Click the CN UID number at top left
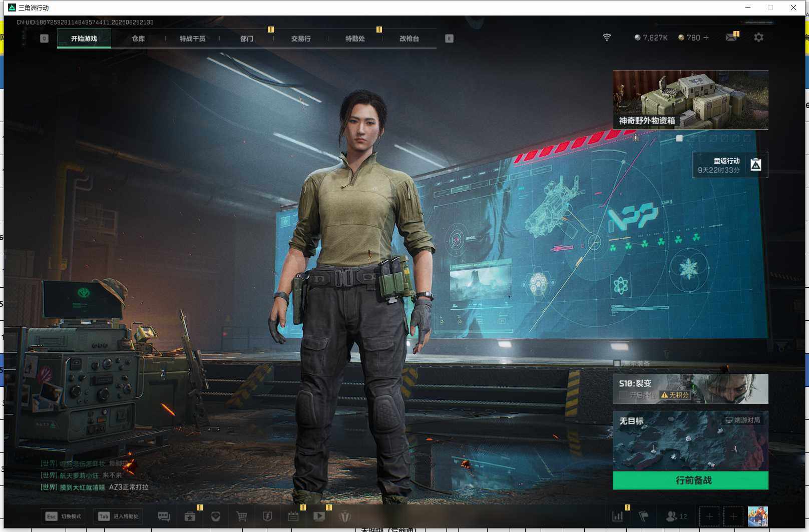Viewport: 809px width, 532px height. [x=85, y=22]
